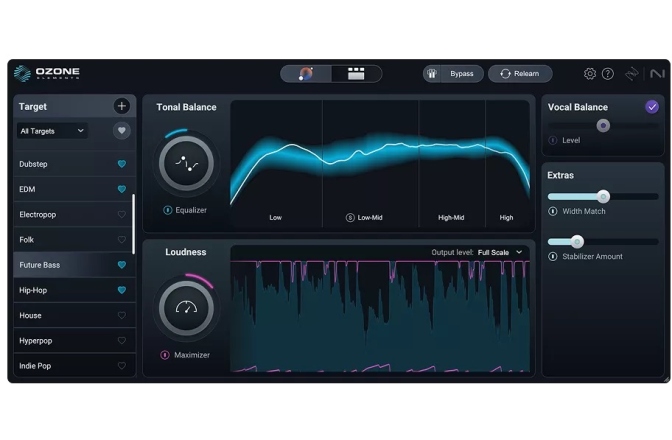The height and width of the screenshot is (440, 672).
Task: Open the All Targets dropdown
Action: pos(52,131)
